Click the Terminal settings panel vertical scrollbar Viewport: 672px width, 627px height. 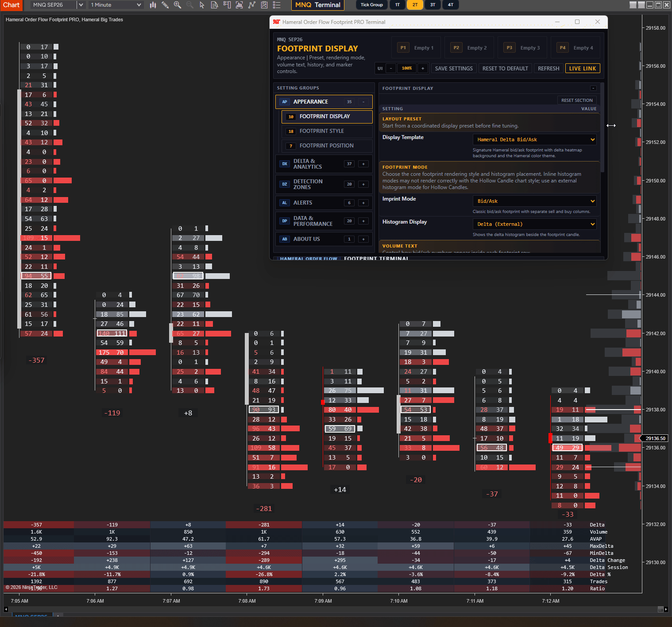coord(602,128)
